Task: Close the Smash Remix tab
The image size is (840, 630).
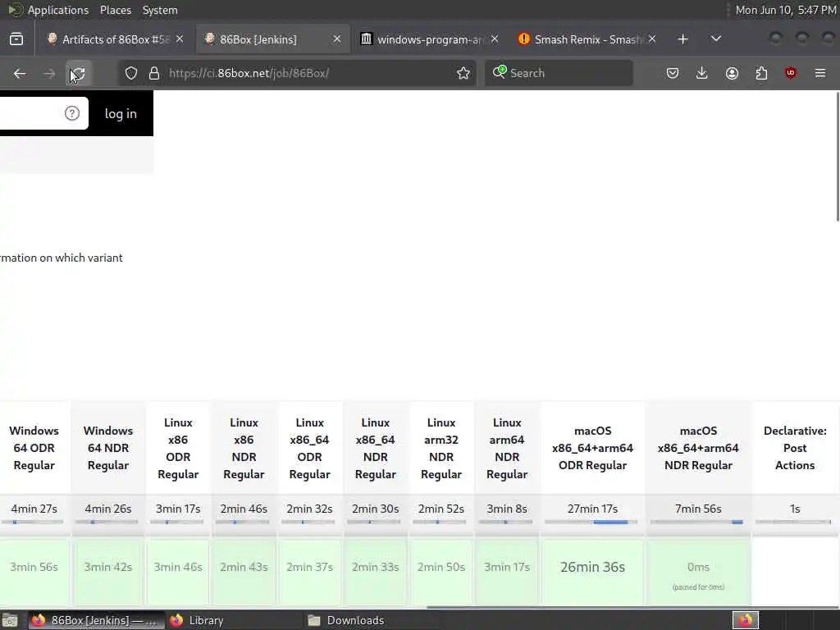Action: [x=652, y=39]
